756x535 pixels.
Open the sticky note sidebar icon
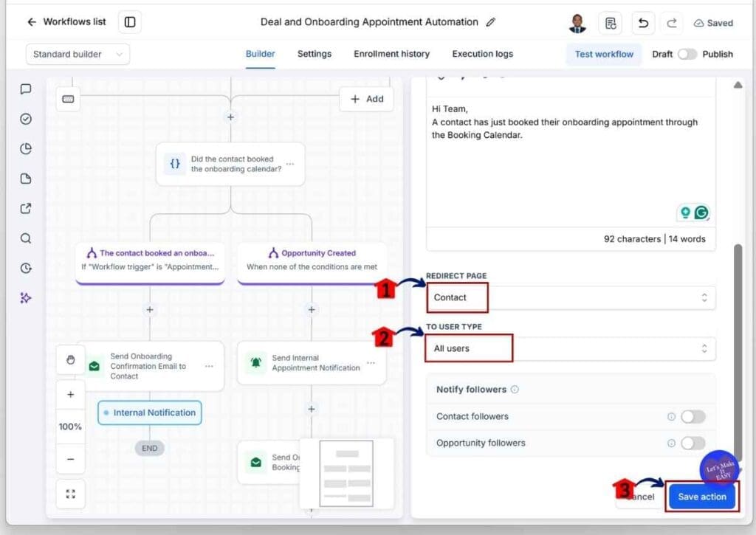coord(26,179)
